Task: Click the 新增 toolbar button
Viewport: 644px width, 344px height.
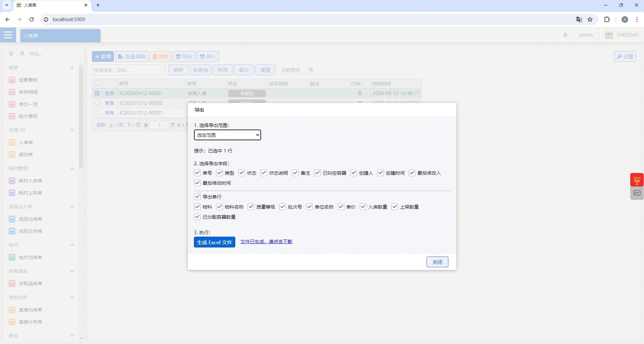Action: point(103,56)
